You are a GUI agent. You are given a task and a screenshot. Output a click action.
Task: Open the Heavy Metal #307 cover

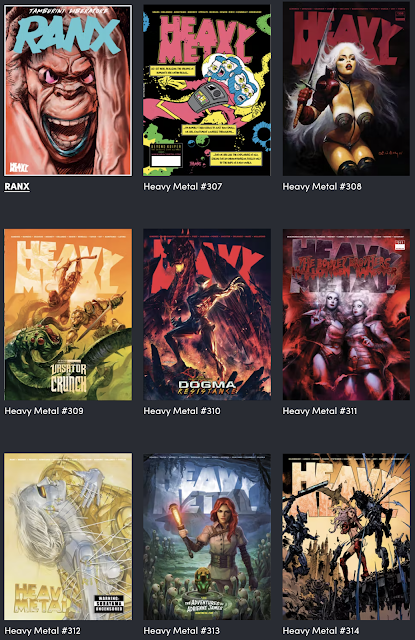point(207,90)
